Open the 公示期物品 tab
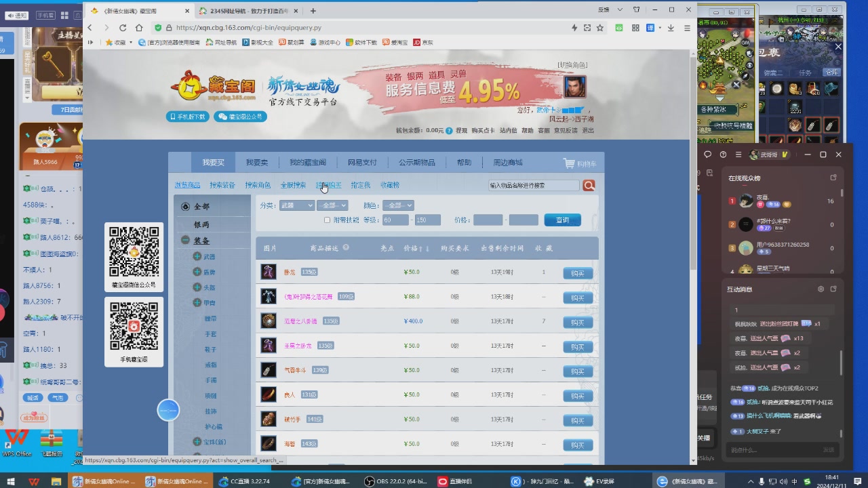The height and width of the screenshot is (488, 868). point(416,163)
